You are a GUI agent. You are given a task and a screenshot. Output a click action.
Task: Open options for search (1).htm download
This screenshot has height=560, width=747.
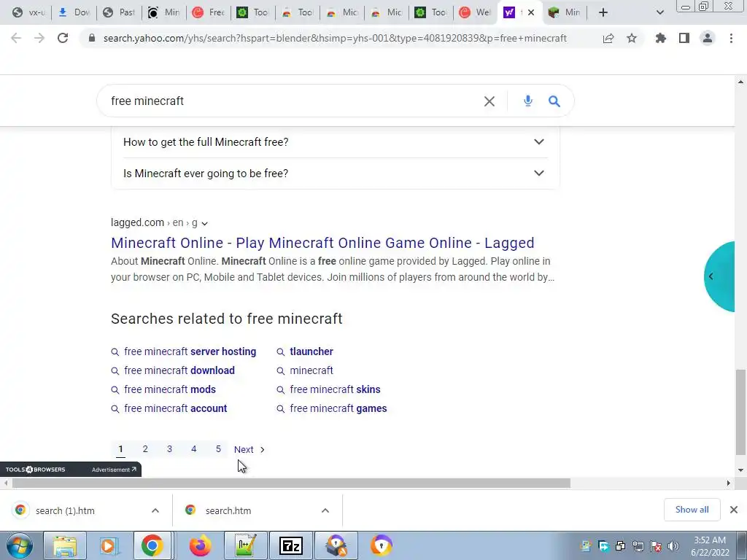[155, 510]
